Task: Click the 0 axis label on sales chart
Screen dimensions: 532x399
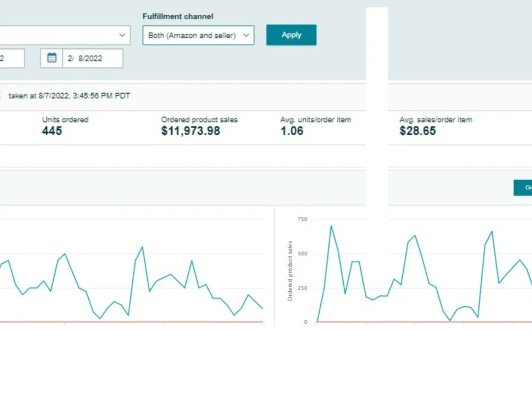Action: (306, 322)
